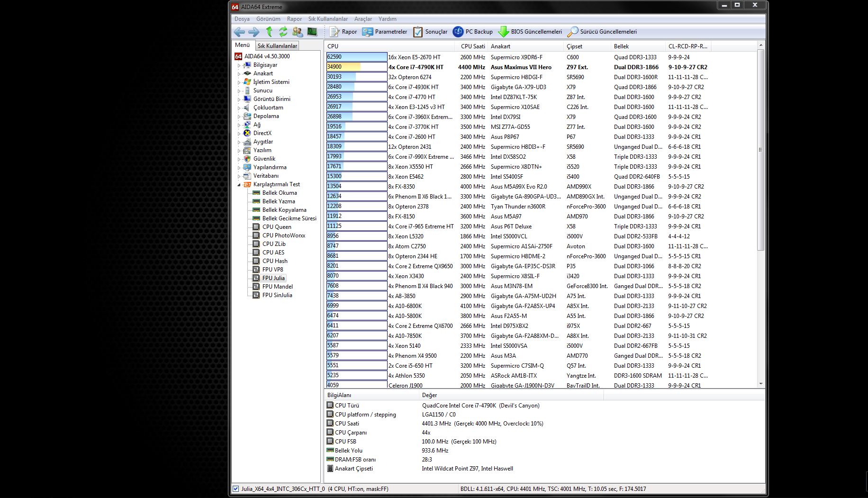Click scroll-down arrow of results list
The width and height of the screenshot is (868, 498).
pyautogui.click(x=761, y=384)
